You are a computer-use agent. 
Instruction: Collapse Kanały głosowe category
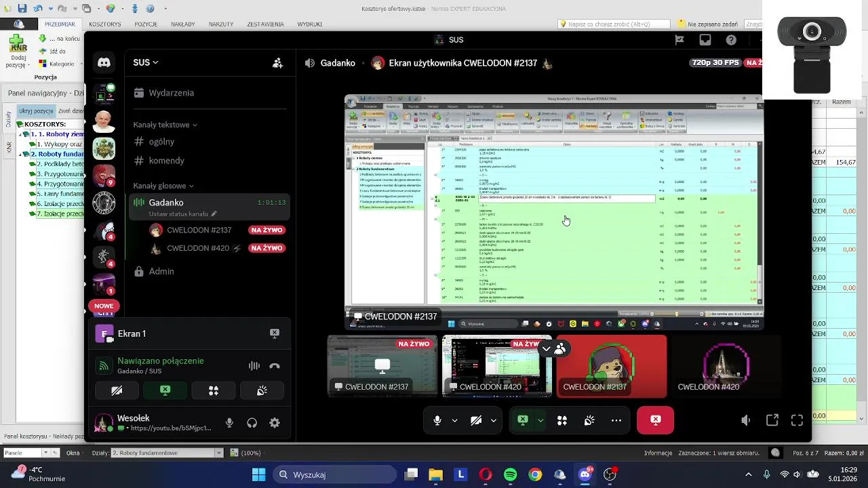click(163, 186)
